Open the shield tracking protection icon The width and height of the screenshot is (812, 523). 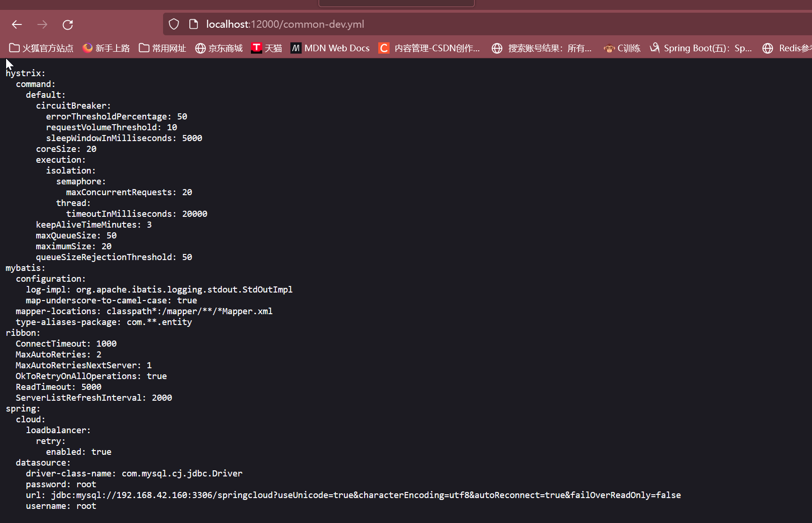click(x=174, y=24)
